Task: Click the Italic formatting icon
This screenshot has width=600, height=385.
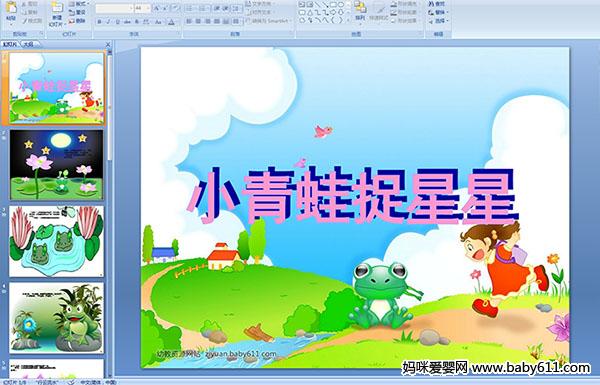Action: 108,22
